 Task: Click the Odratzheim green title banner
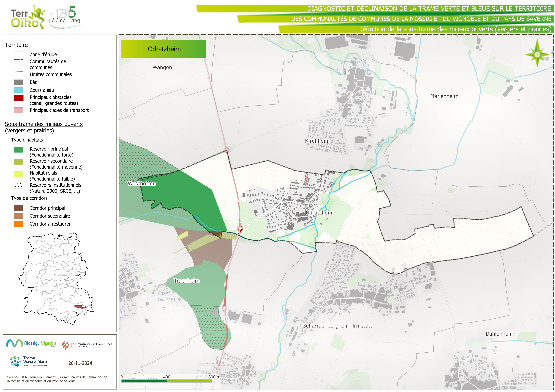(163, 49)
